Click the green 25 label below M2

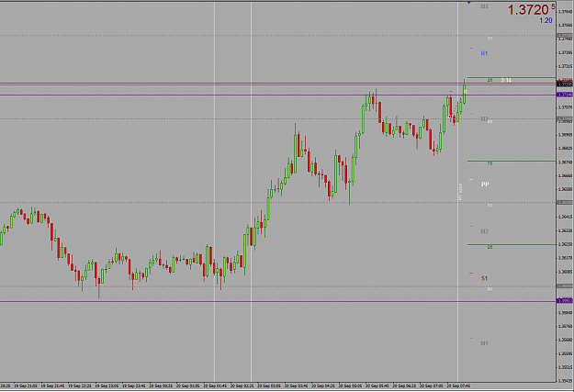click(490, 248)
